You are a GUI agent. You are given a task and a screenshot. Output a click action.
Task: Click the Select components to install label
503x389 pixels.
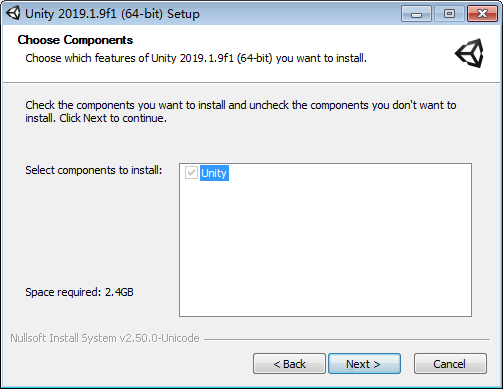tap(94, 170)
